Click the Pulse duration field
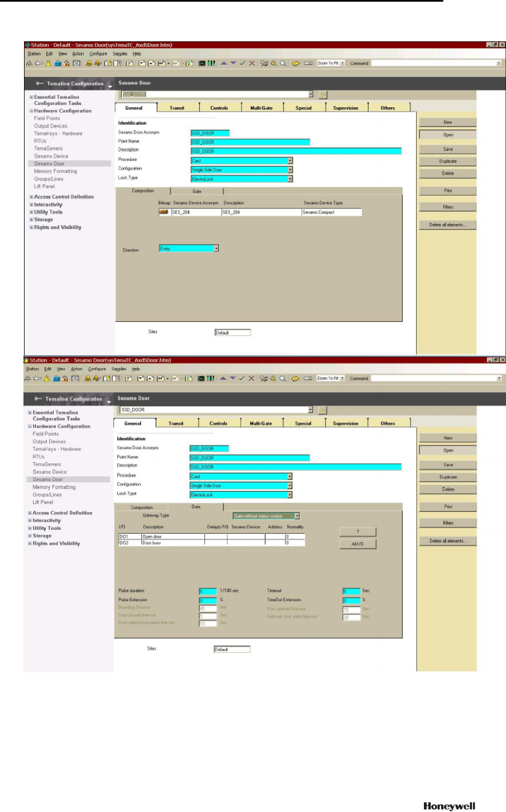The width and height of the screenshot is (506, 812). pyautogui.click(x=208, y=591)
